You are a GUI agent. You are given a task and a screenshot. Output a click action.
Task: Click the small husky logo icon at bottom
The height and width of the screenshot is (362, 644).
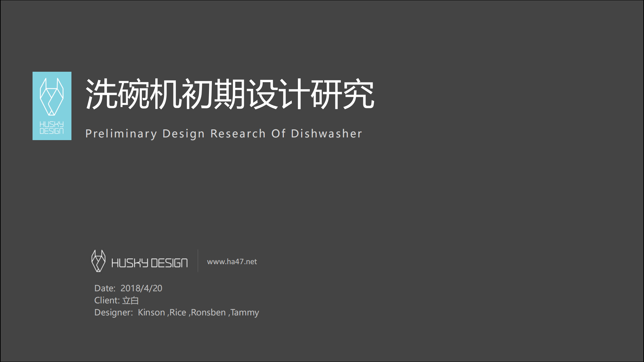tap(98, 261)
